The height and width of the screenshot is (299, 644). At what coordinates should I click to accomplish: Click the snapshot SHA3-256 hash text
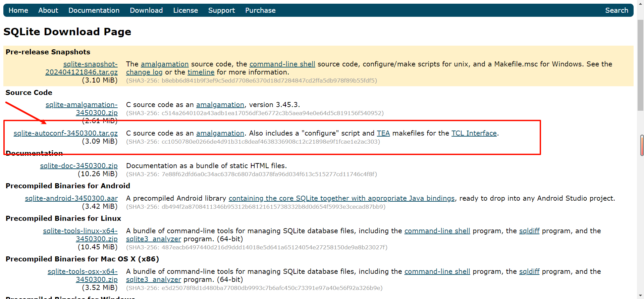252,81
